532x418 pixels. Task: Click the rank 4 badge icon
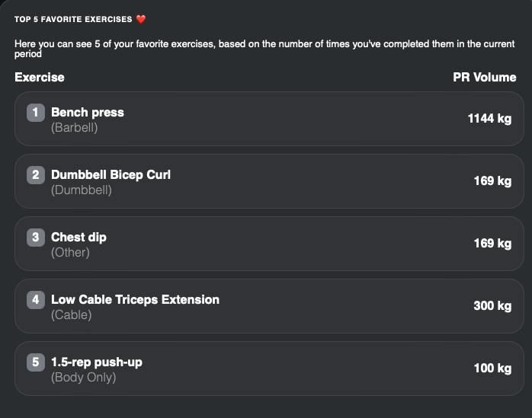36,301
